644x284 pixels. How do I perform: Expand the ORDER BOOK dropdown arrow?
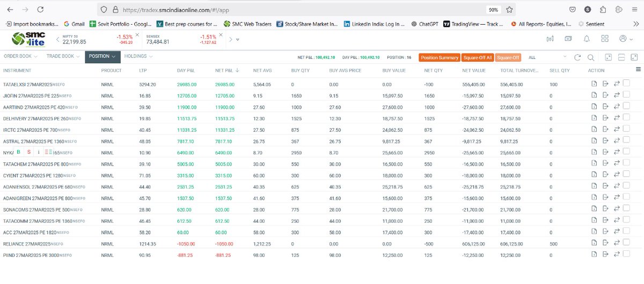[x=35, y=56]
